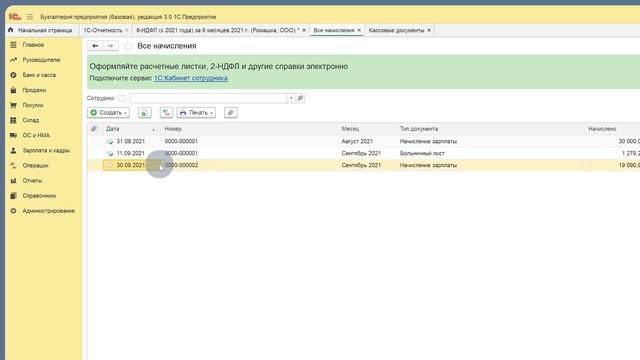The width and height of the screenshot is (640, 360).
Task: Open Продажи section in sidebar
Action: coord(34,90)
